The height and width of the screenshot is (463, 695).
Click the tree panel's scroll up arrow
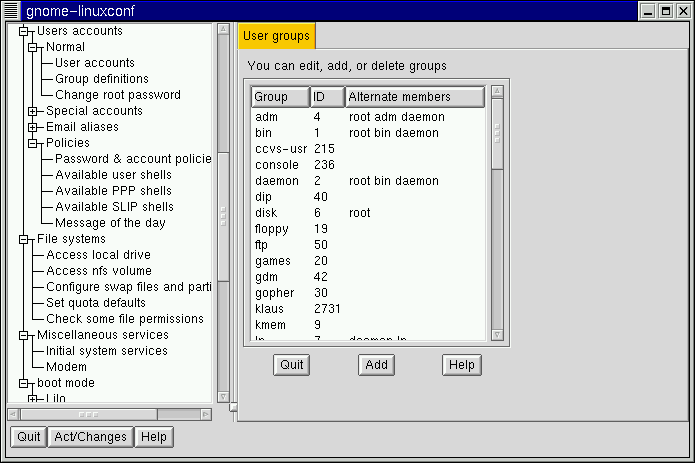[x=224, y=30]
